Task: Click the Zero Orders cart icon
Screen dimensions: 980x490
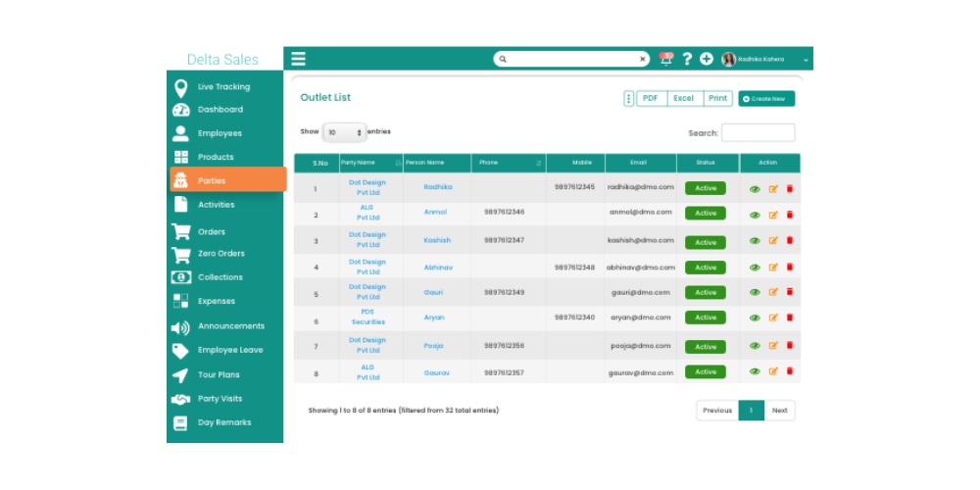Action: (x=180, y=255)
